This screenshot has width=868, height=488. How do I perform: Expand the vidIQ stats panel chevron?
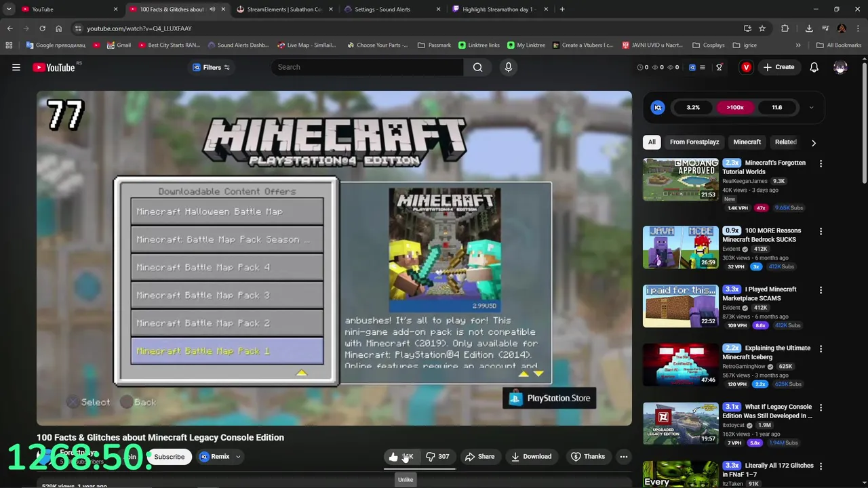(x=811, y=107)
